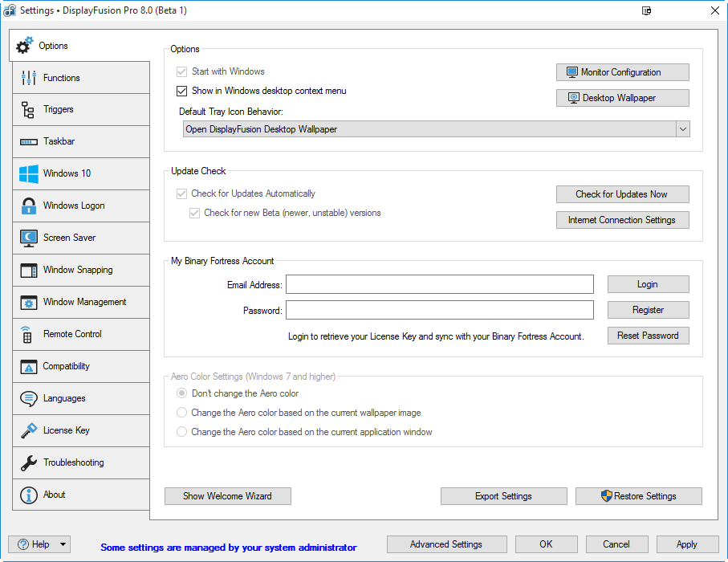Click the Functions sliders icon in sidebar
This screenshot has height=562, width=728.
(29, 78)
